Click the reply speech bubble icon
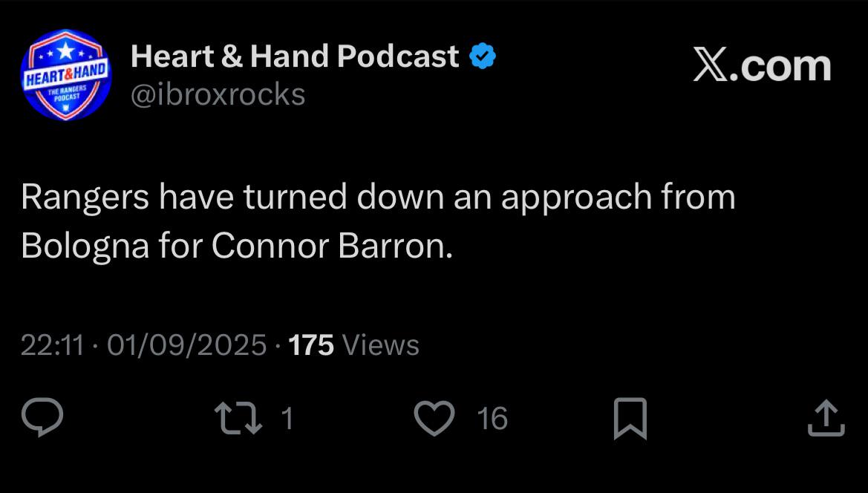This screenshot has height=493, width=868. click(x=42, y=417)
